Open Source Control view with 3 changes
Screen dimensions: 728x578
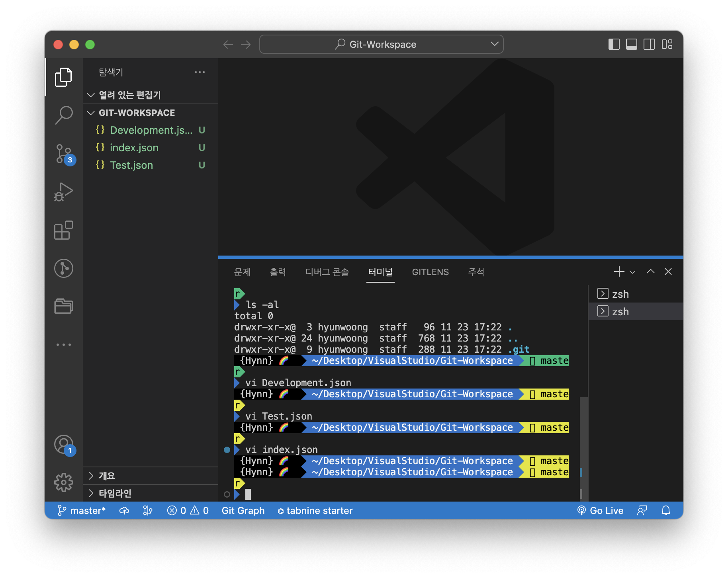point(63,154)
